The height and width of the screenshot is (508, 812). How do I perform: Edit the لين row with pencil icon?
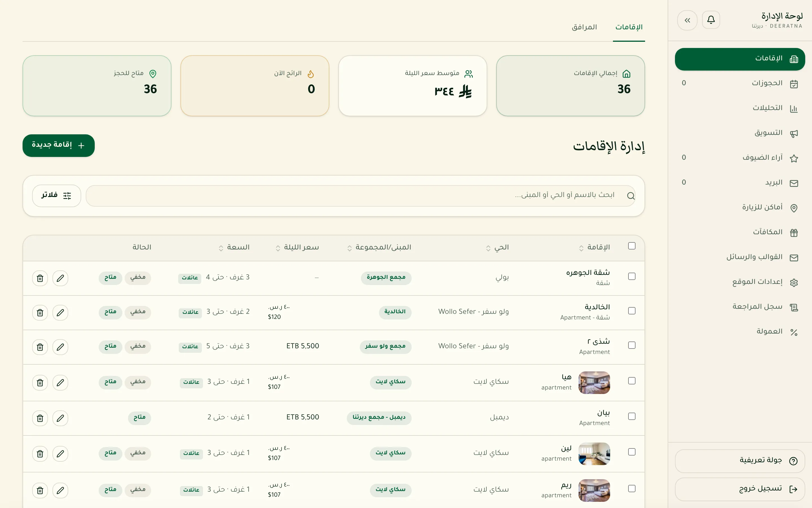(60, 454)
